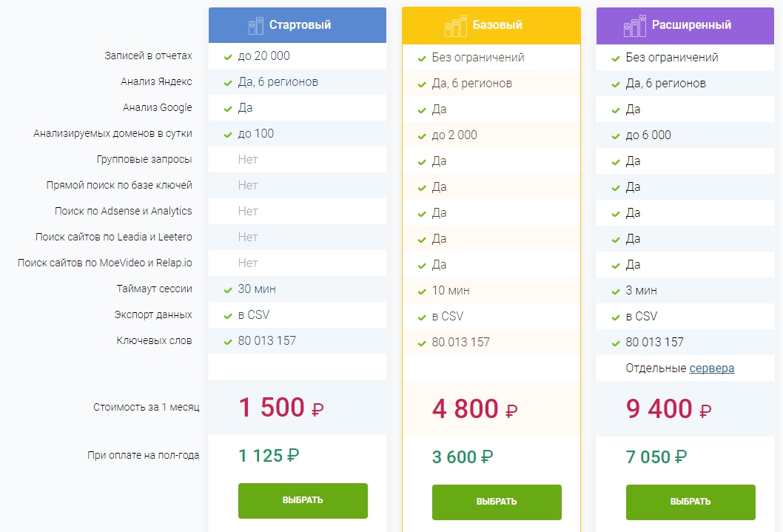Click checkmark beside 'до 6 000' in Расширенный
The width and height of the screenshot is (783, 532).
tap(616, 136)
